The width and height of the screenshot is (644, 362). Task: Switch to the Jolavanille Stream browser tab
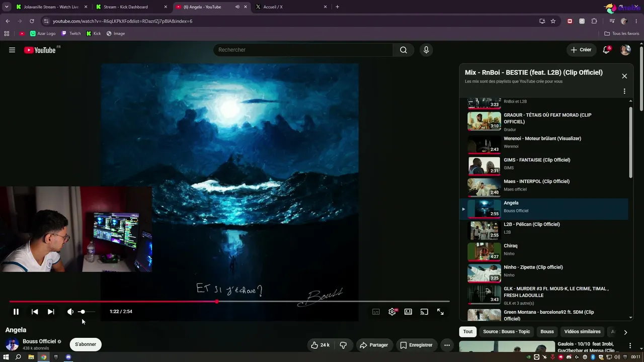point(51,7)
